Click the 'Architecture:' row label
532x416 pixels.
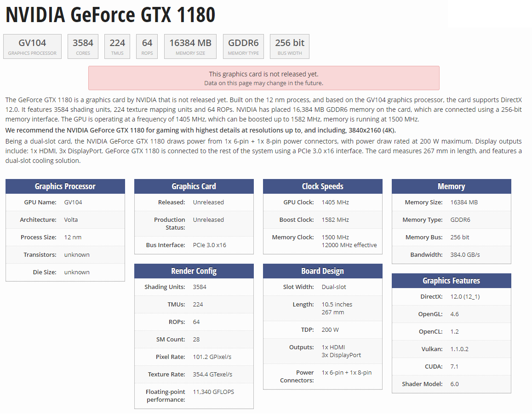38,220
